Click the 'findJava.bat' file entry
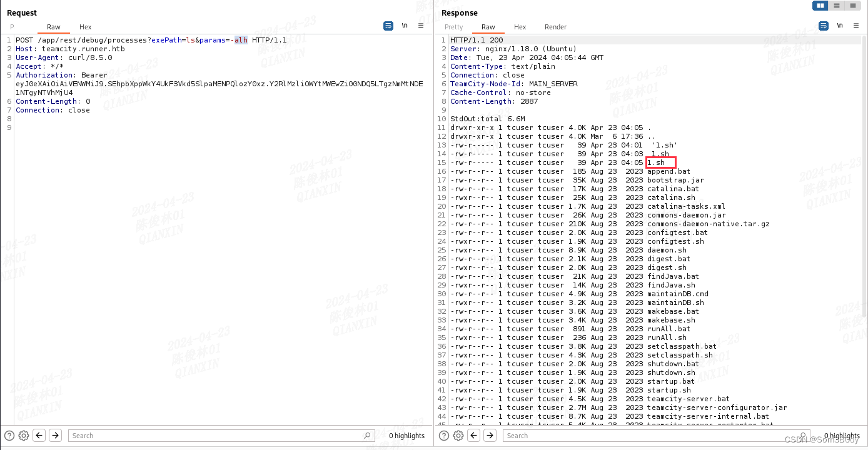The image size is (868, 450). pos(673,276)
